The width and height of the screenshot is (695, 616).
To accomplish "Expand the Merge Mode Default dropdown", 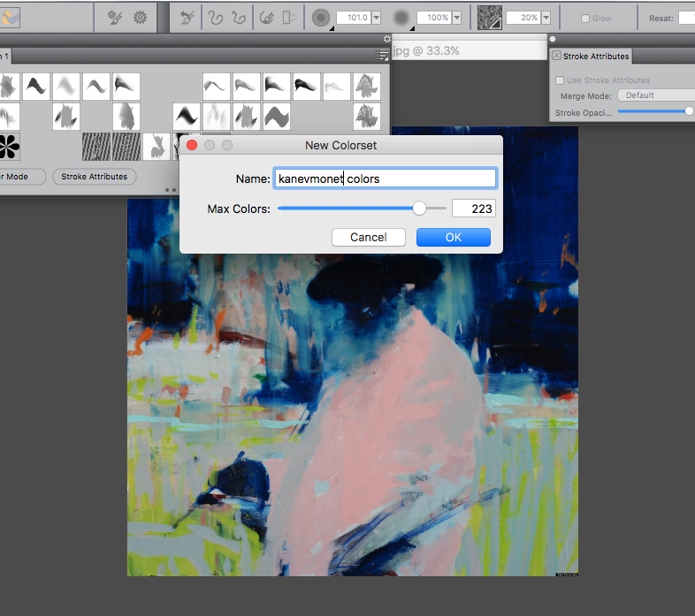I will pyautogui.click(x=654, y=95).
